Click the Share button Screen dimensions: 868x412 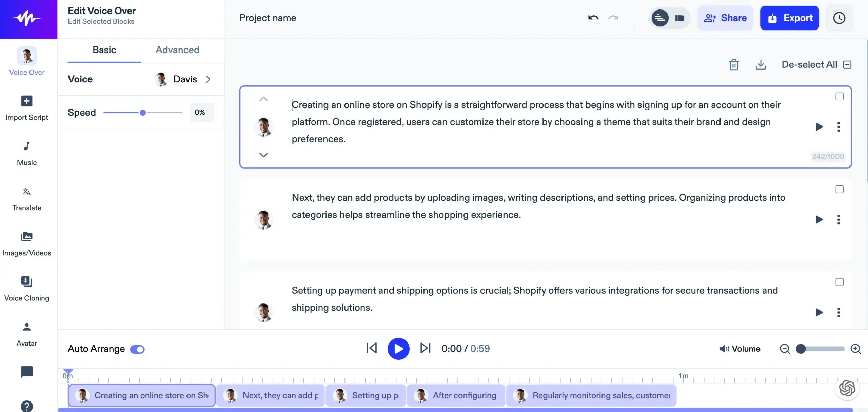tap(725, 18)
